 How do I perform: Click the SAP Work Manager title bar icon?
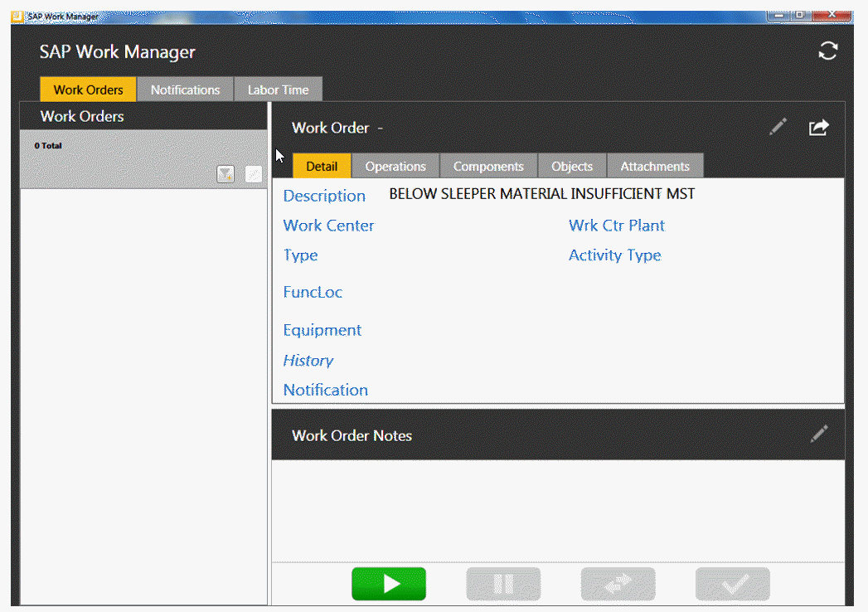point(17,16)
